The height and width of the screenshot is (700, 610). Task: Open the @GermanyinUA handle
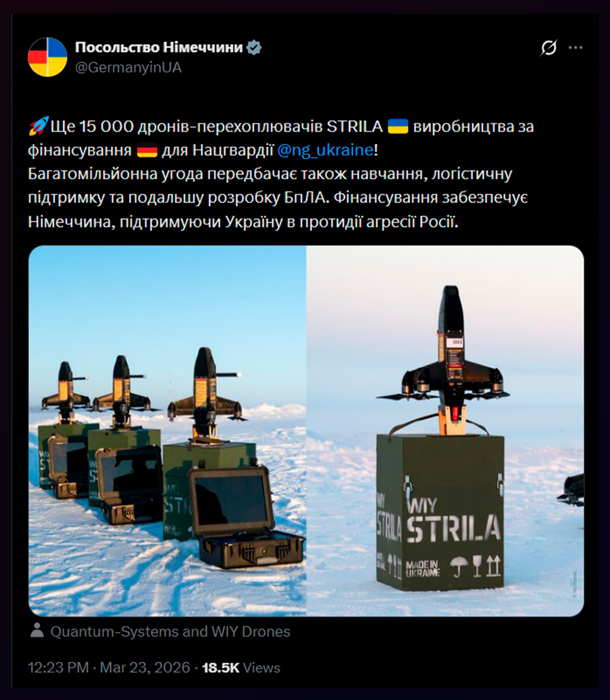pos(128,68)
